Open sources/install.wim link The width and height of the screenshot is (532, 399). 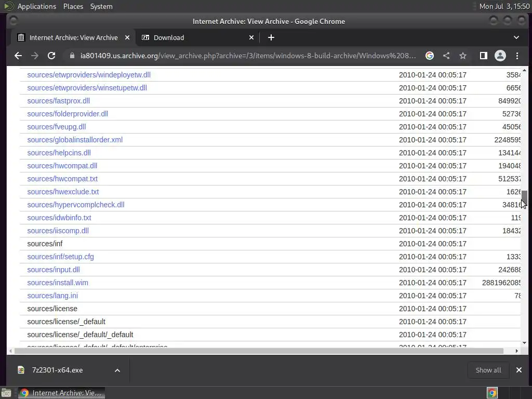57,283
